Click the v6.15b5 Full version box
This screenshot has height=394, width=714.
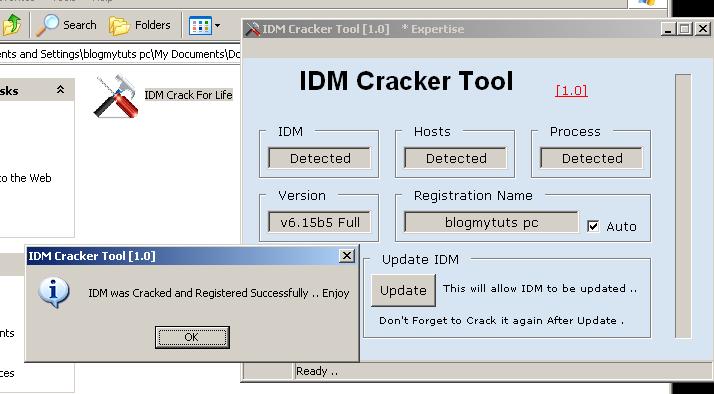pyautogui.click(x=319, y=222)
